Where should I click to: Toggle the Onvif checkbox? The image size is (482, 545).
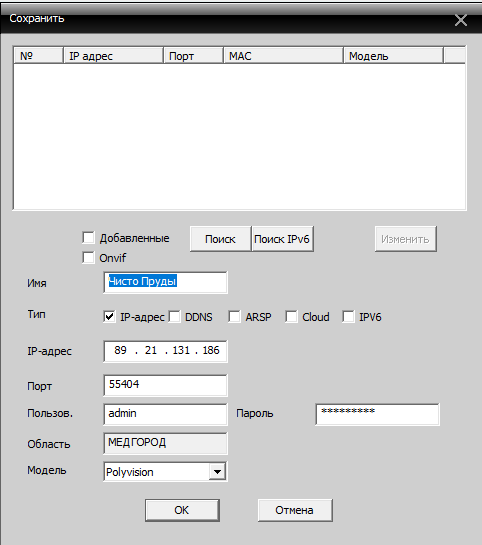(88, 258)
